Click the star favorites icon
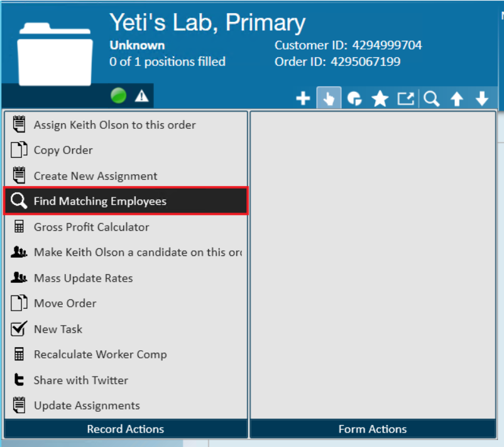This screenshot has height=447, width=504. pyautogui.click(x=380, y=99)
